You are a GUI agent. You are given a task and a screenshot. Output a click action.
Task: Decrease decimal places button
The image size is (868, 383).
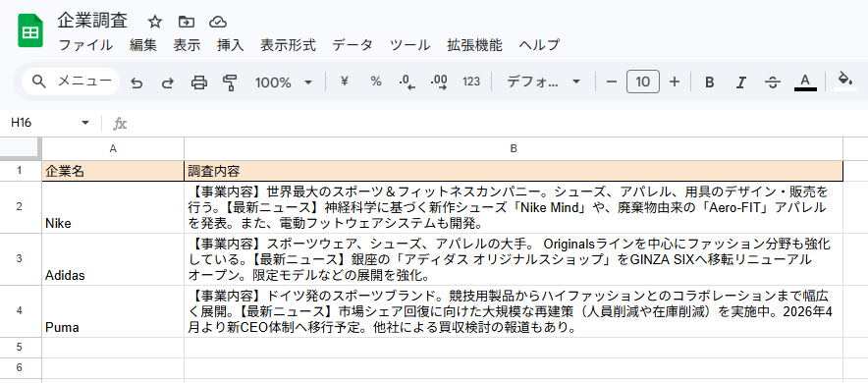click(407, 82)
